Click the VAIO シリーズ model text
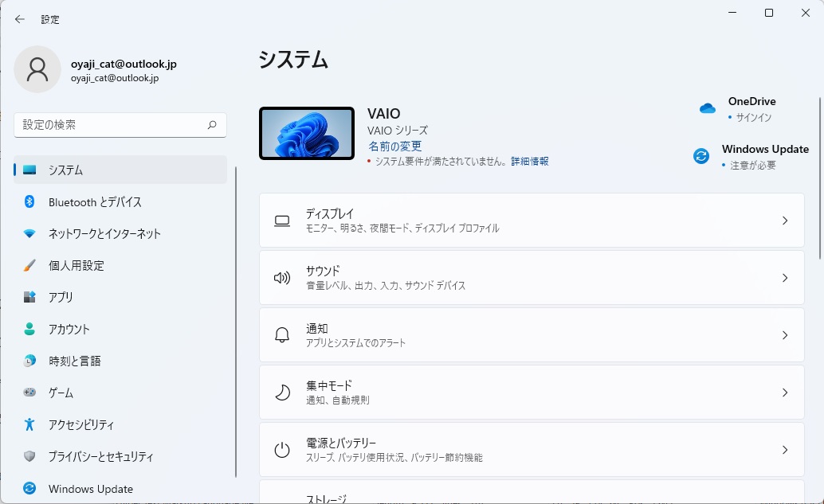Viewport: 824px width, 504px height. (x=398, y=131)
